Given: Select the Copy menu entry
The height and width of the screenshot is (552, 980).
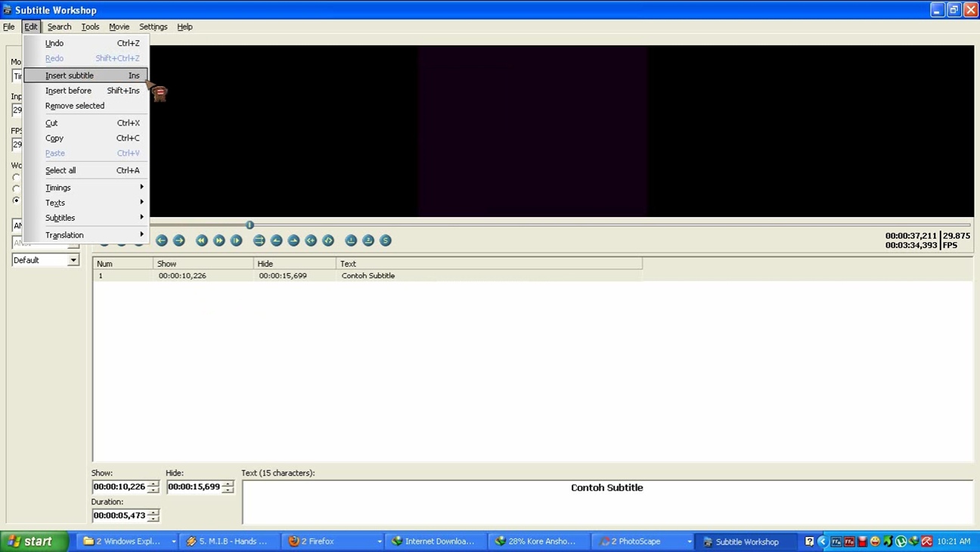Looking at the screenshot, I should tap(85, 138).
